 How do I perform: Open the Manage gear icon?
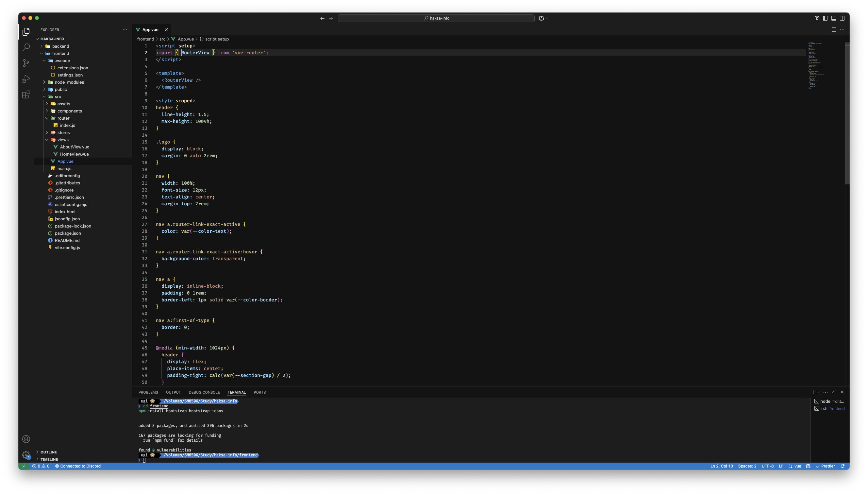coord(26,455)
